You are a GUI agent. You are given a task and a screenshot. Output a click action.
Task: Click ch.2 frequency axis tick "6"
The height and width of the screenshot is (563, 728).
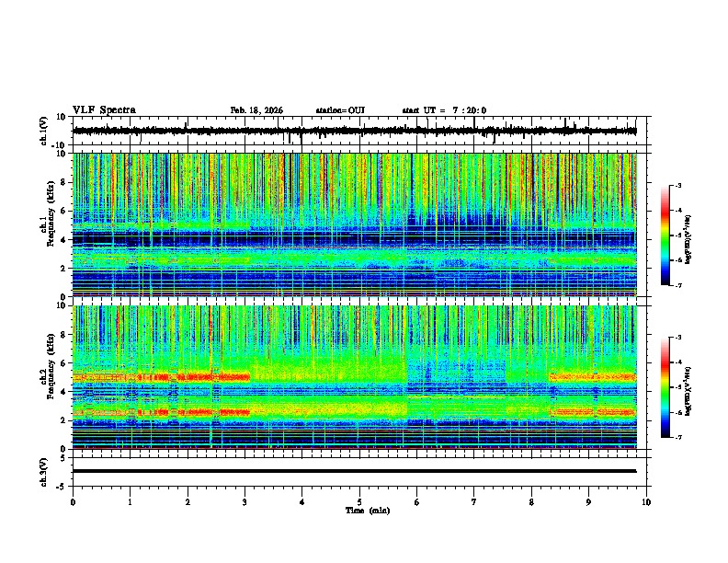(x=64, y=363)
